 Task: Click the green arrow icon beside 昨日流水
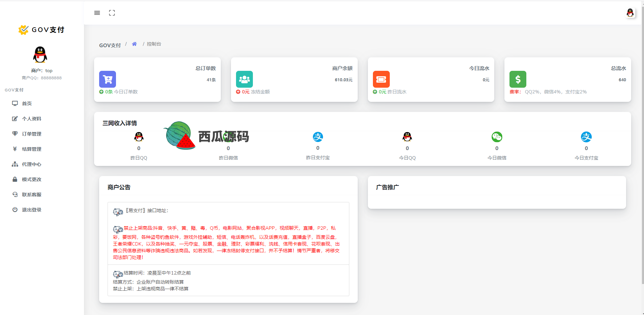[x=375, y=92]
